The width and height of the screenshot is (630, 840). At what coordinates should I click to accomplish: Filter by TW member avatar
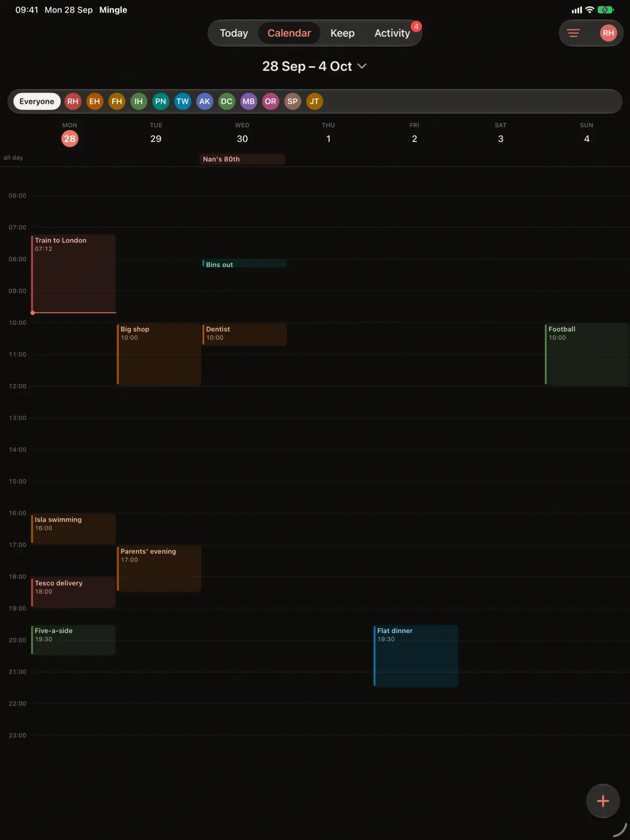click(183, 101)
